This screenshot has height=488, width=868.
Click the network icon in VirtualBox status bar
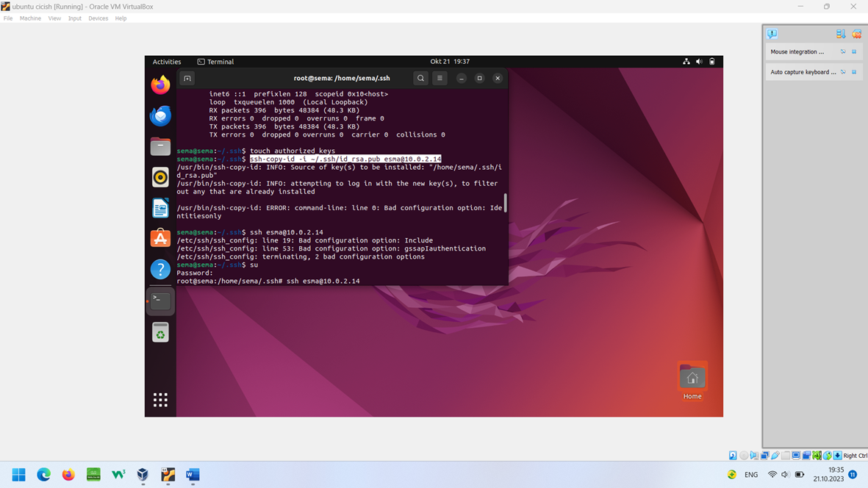765,456
